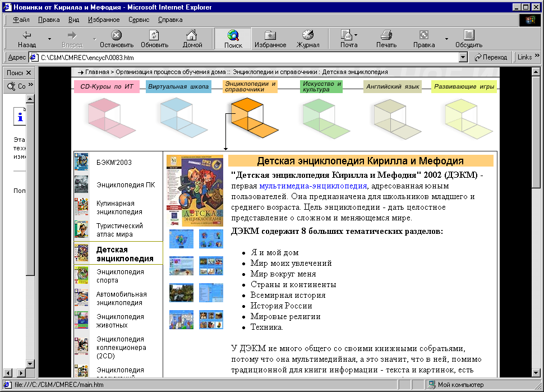
Task: Click the БЭКМ'2003 cover icon
Action: (x=81, y=162)
